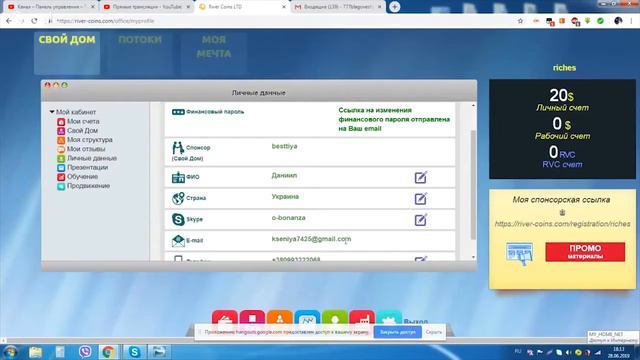Click the browser address bar URL
This screenshot has width=640, height=360.
[105, 21]
